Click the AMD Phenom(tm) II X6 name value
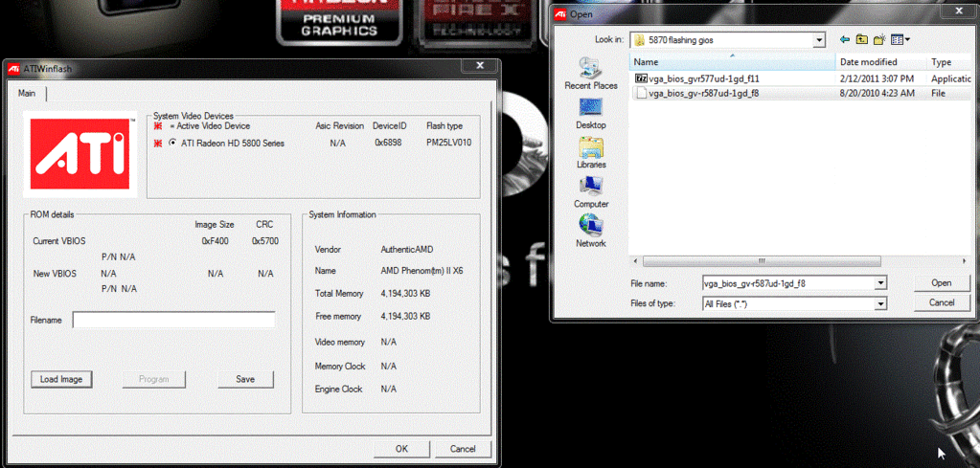980x468 pixels. click(422, 271)
